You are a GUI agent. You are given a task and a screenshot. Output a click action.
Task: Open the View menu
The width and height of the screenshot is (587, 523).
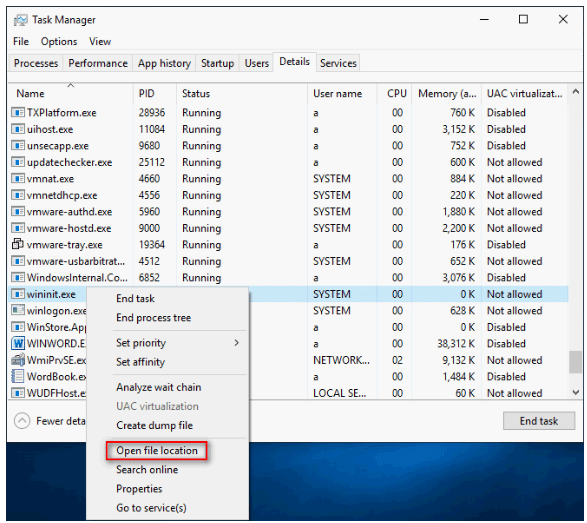[x=100, y=41]
